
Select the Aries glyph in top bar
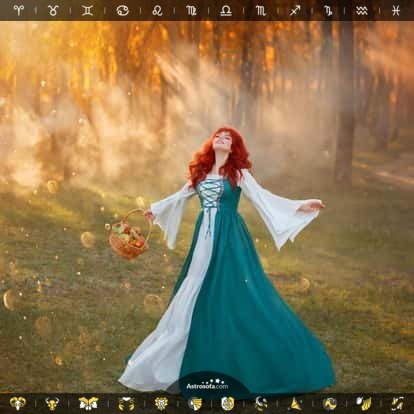[x=18, y=10]
